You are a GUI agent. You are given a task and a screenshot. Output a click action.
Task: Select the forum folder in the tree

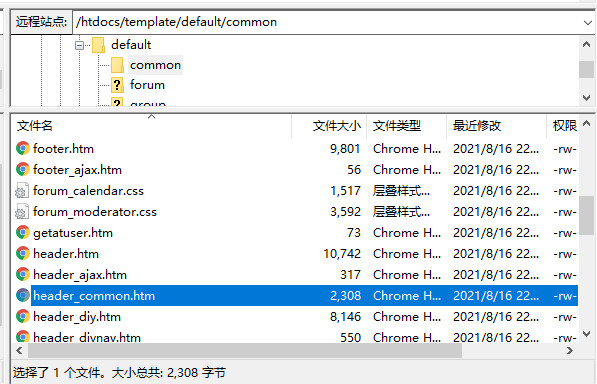pyautogui.click(x=147, y=85)
